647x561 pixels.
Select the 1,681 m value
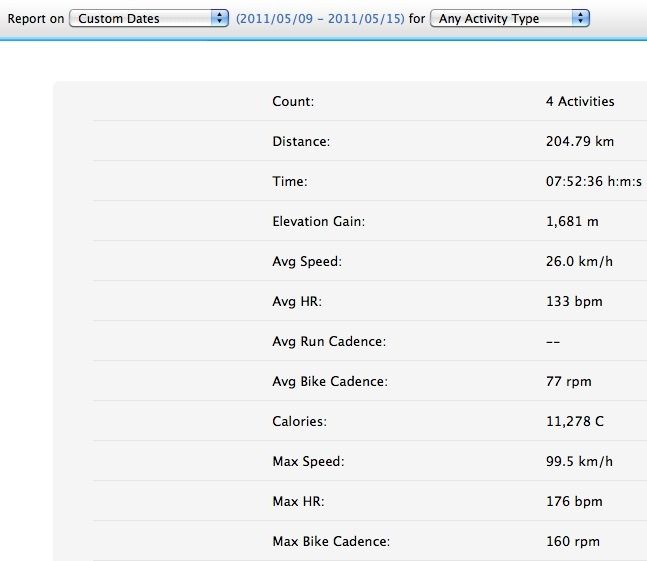click(x=572, y=222)
